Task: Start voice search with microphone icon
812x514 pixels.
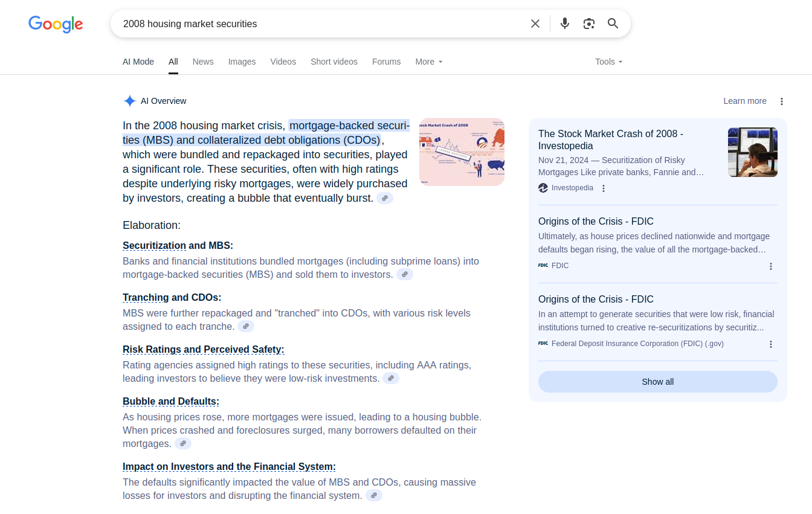Action: coord(565,24)
